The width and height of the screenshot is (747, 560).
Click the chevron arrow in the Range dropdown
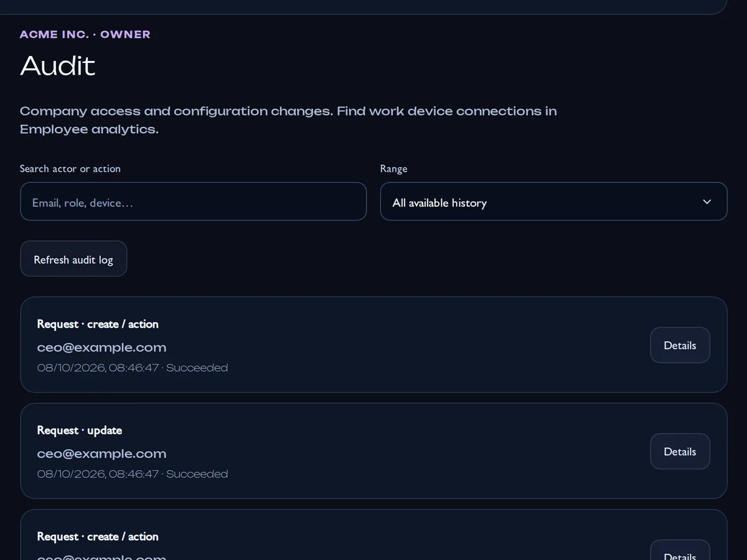coord(707,202)
